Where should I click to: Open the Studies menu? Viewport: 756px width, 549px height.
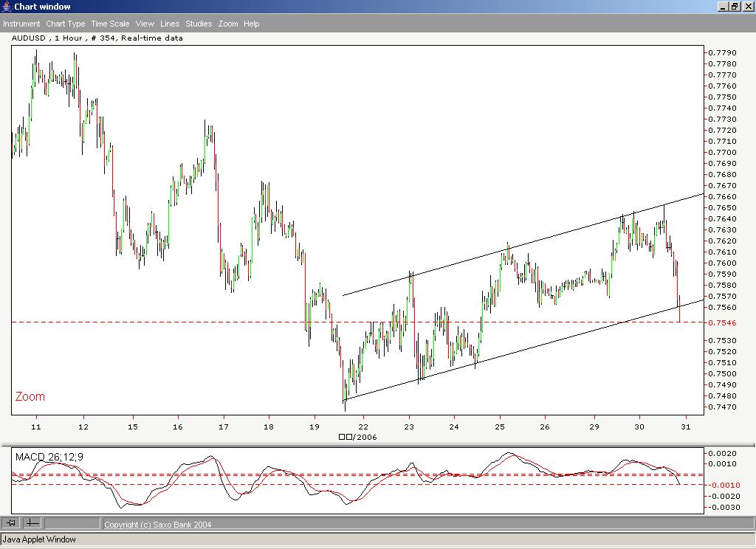coord(198,24)
